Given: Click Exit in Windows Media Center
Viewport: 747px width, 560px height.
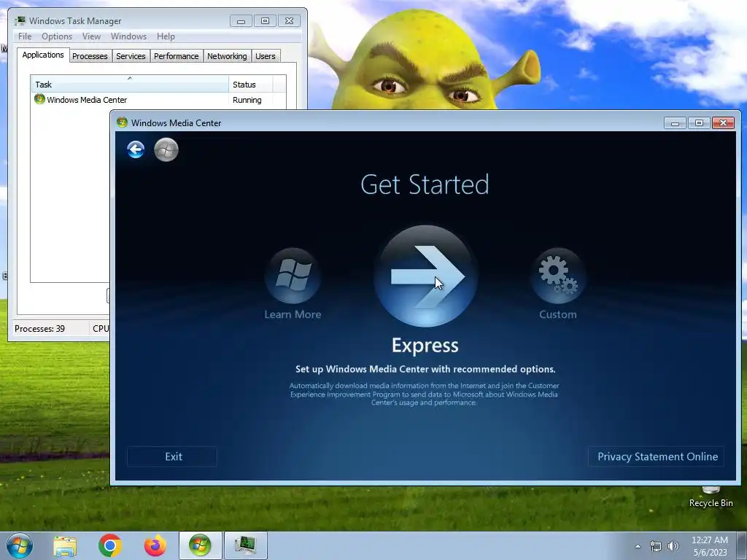Looking at the screenshot, I should (172, 456).
